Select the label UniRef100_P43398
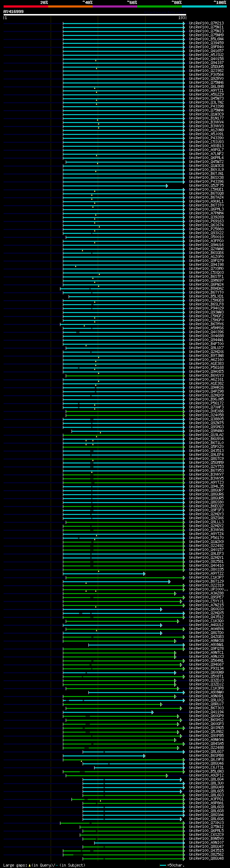Viewport: 230px width, 868px height. tap(206, 107)
